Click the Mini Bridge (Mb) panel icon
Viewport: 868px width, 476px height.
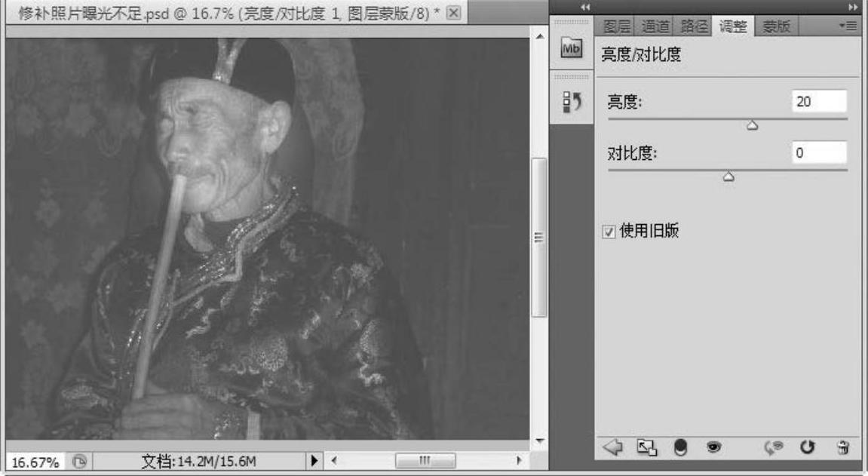click(x=571, y=48)
